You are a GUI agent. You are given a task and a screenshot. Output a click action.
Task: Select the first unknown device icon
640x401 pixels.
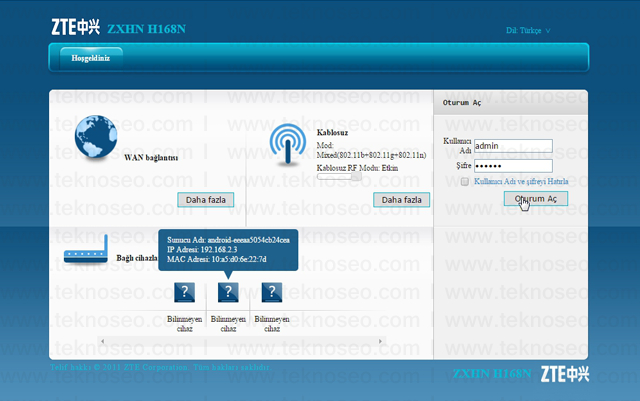pos(184,292)
